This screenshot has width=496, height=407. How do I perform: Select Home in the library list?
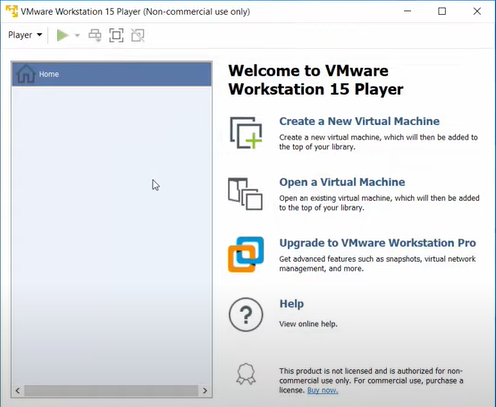pos(112,74)
